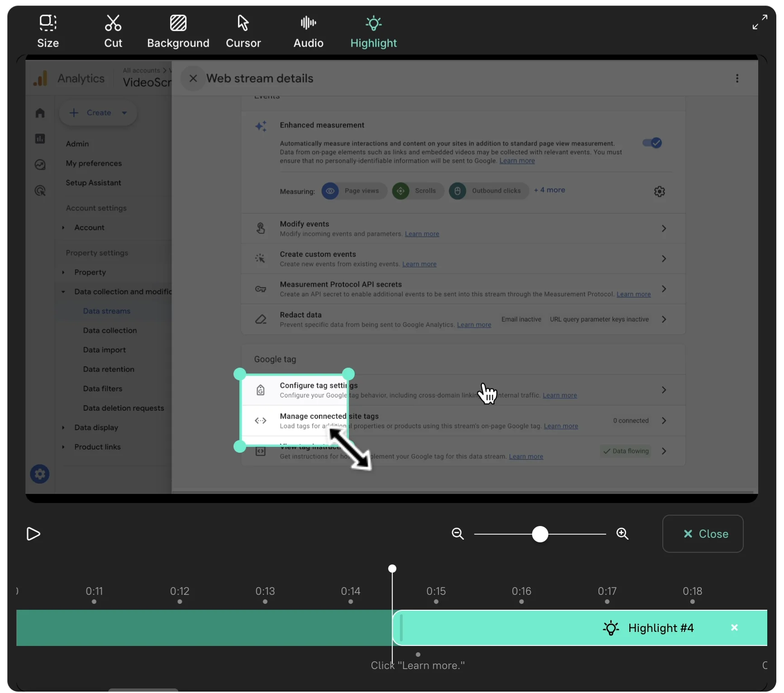The image size is (784, 693).
Task: Open the Explore sidebar icon
Action: [x=40, y=165]
